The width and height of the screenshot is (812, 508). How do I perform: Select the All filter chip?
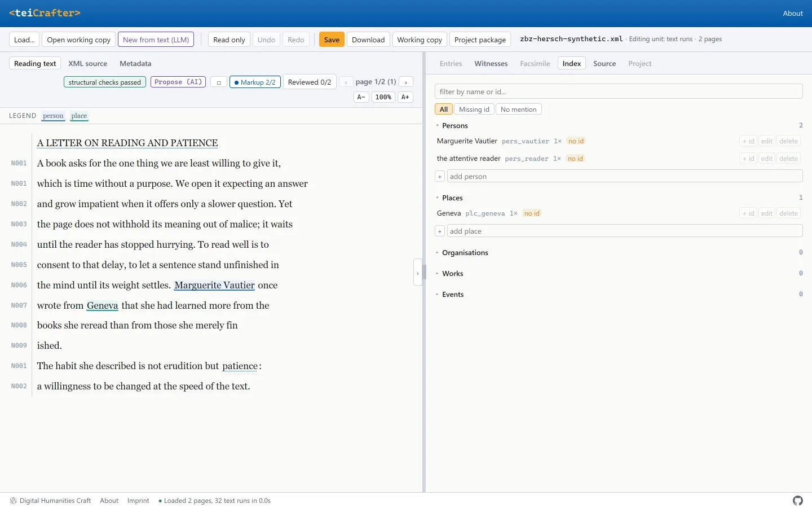(x=444, y=110)
